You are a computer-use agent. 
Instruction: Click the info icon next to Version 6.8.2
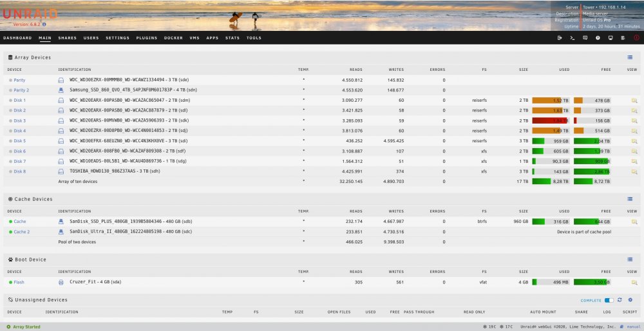coord(44,24)
